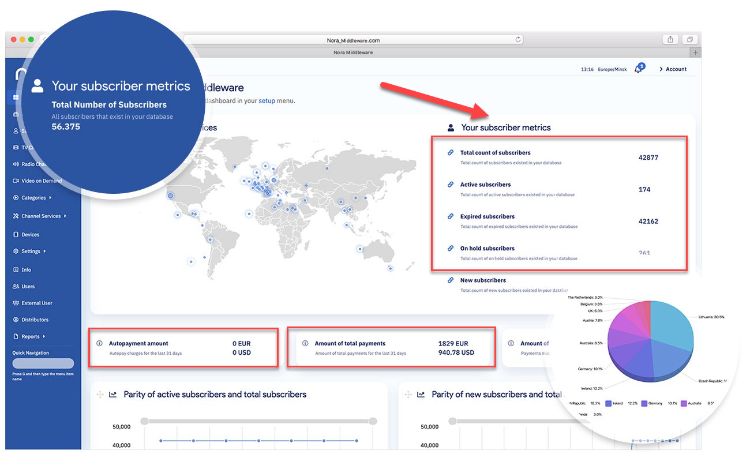750x473 pixels.
Task: Click the Info icon in the sidebar
Action: pyautogui.click(x=16, y=270)
